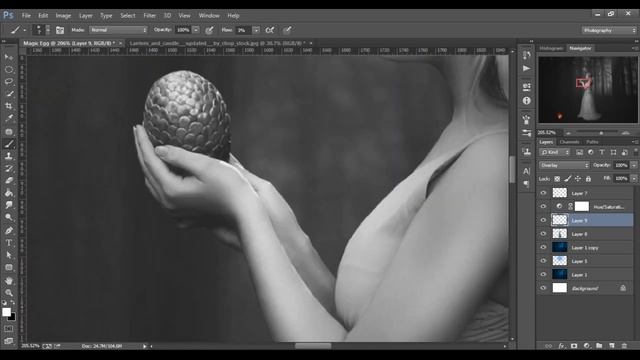Delete the selected layer with trash icon

[x=624, y=346]
